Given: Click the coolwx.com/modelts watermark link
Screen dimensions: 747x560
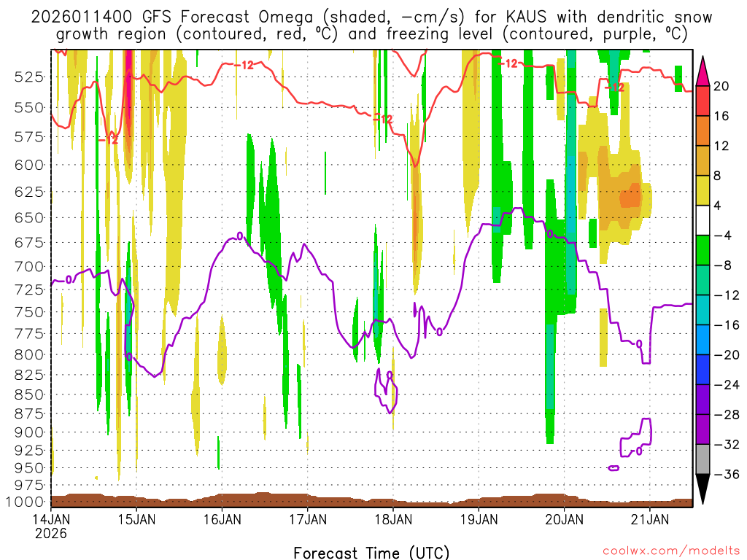Looking at the screenshot, I should [671, 551].
